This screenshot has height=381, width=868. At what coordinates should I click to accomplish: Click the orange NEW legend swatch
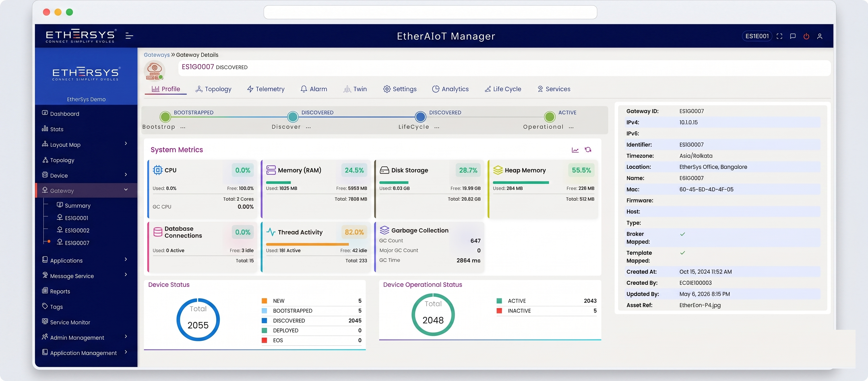pyautogui.click(x=265, y=301)
